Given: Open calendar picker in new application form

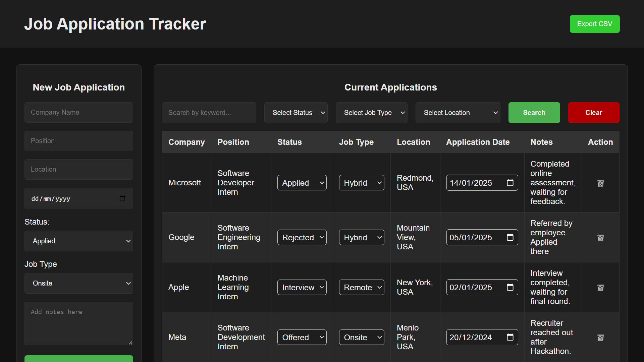Looking at the screenshot, I should click(x=122, y=198).
